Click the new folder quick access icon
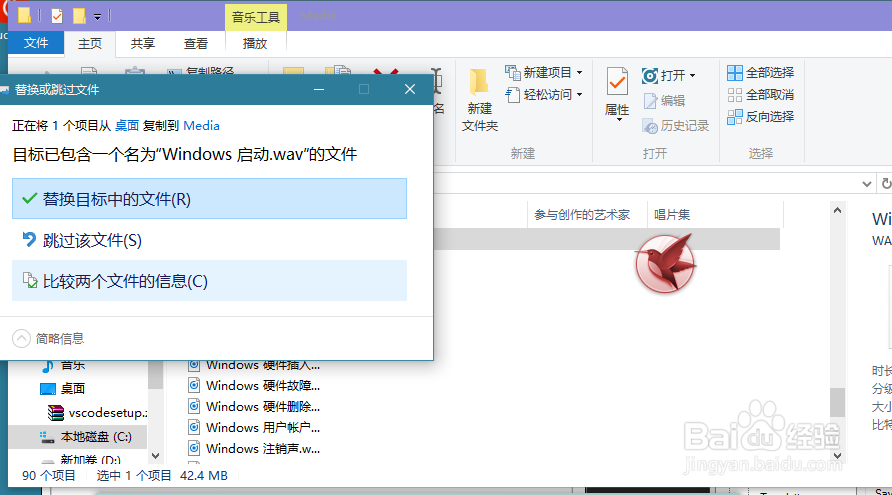892x495 pixels. (79, 16)
